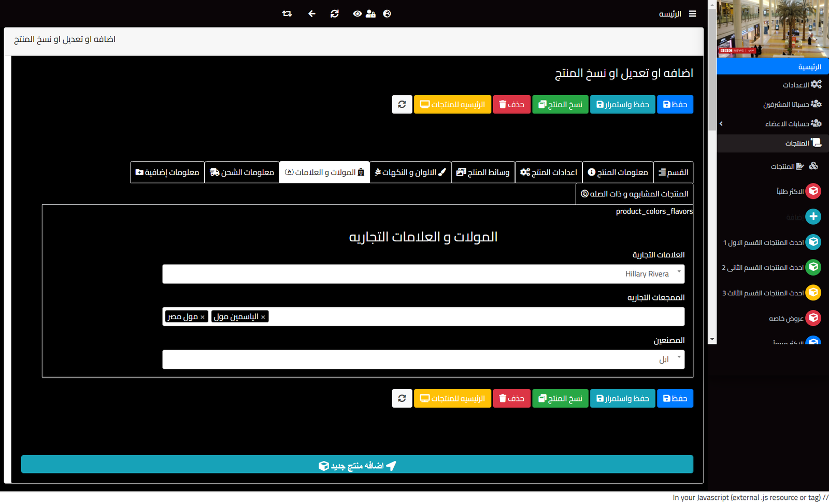Image resolution: width=829 pixels, height=504 pixels.
Task: Remove the الياسمين مول tag
Action: pyautogui.click(x=263, y=317)
